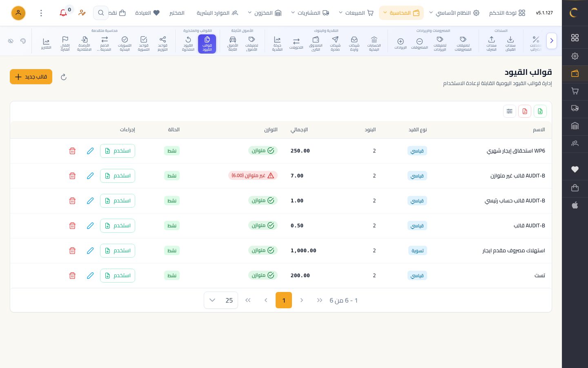Open لوحة التحكم tab
588x368 pixels.
(x=507, y=13)
